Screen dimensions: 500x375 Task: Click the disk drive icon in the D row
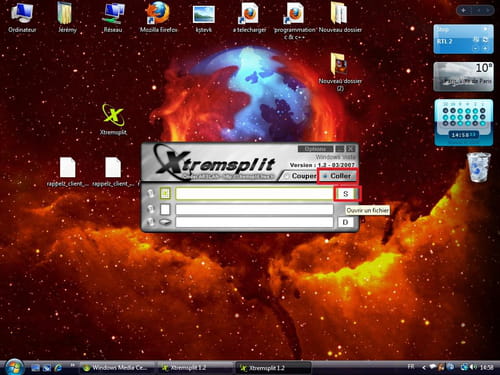(x=165, y=222)
